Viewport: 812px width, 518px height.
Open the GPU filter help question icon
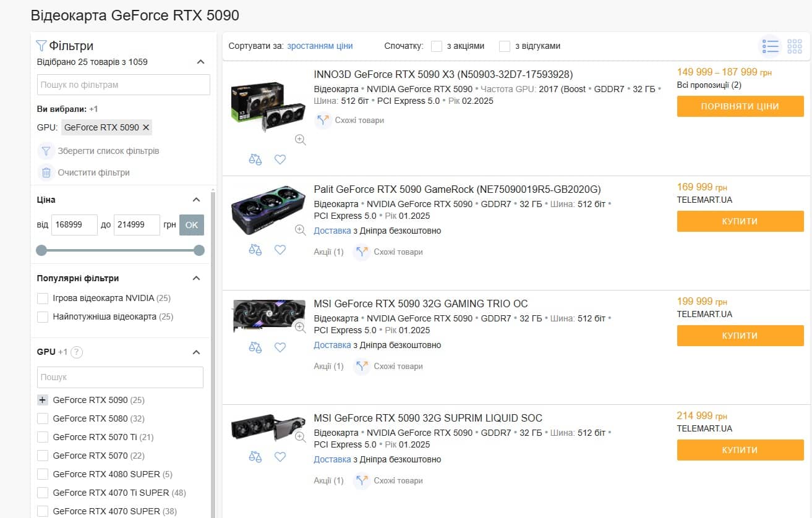(77, 352)
